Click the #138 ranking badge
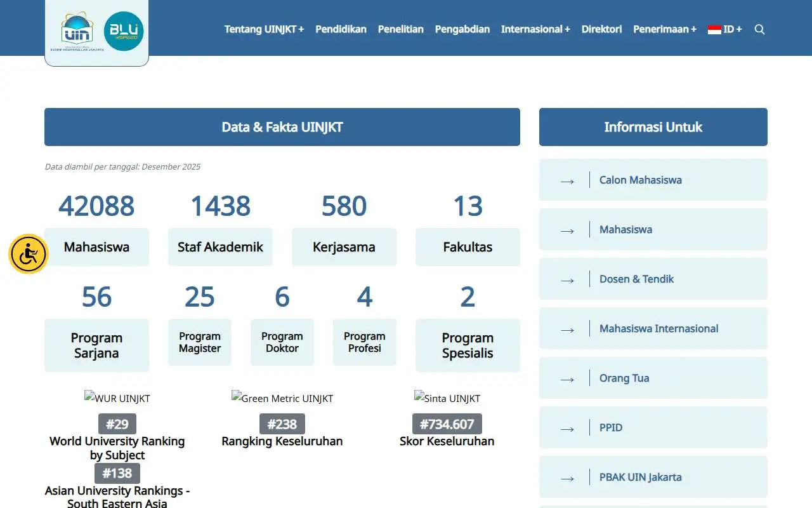 tap(117, 474)
